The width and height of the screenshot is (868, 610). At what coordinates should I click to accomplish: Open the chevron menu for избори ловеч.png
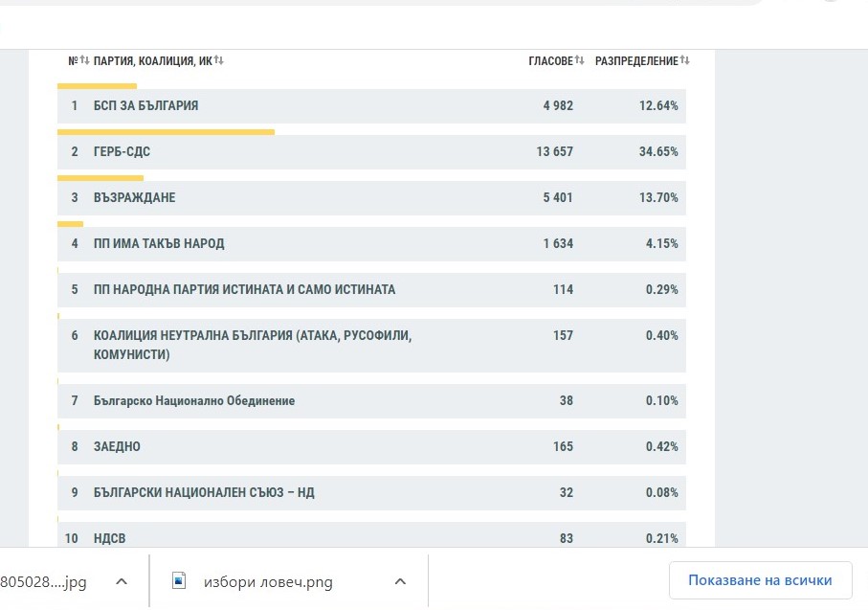click(400, 581)
